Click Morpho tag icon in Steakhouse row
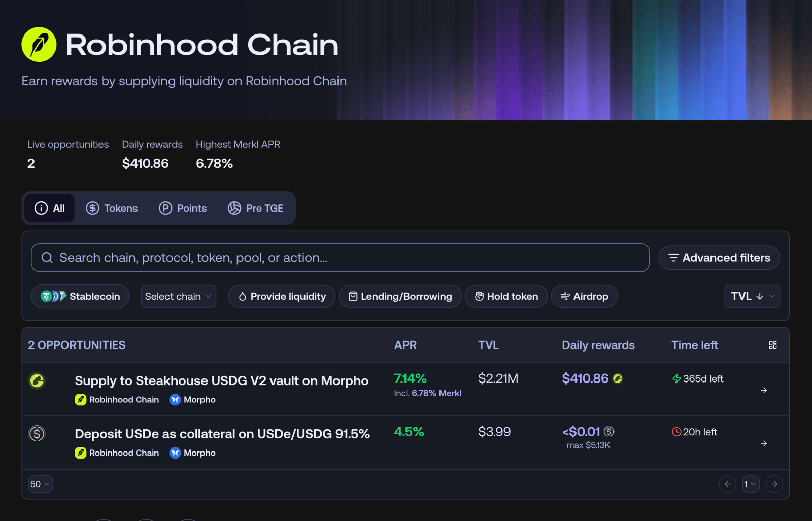The height and width of the screenshot is (521, 812). coord(175,400)
